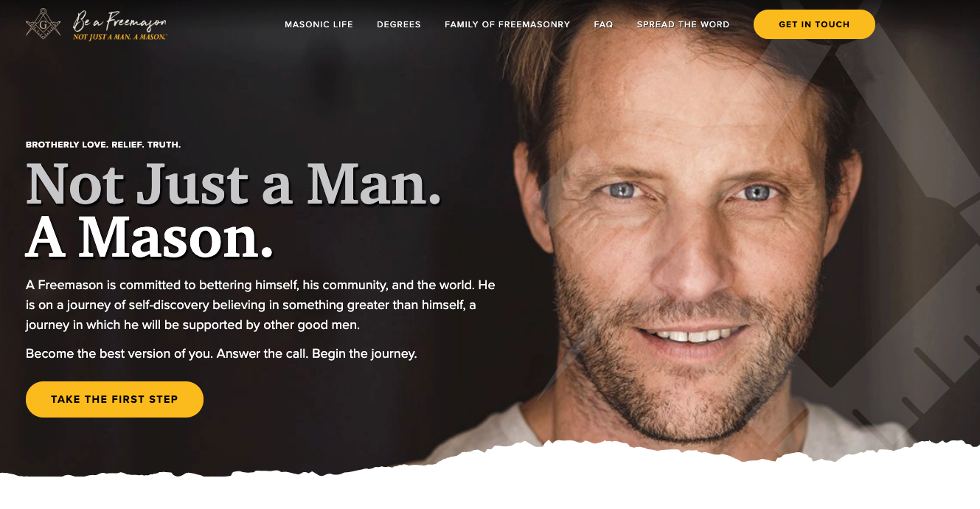
Task: Click the paragraph starting 'A Freemason is committed'
Action: click(x=260, y=305)
